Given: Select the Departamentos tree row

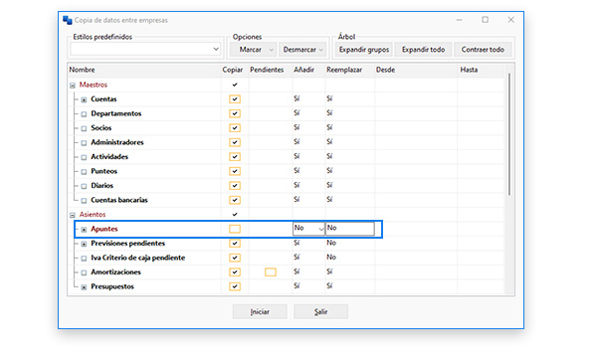Looking at the screenshot, I should click(116, 113).
